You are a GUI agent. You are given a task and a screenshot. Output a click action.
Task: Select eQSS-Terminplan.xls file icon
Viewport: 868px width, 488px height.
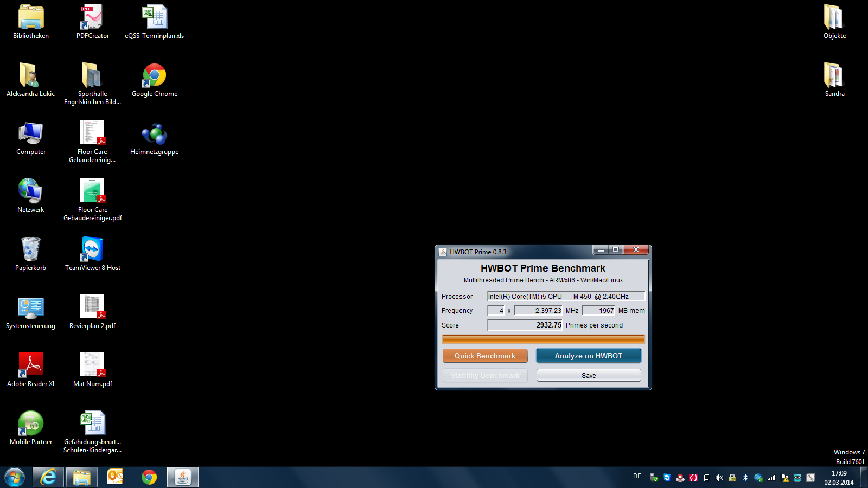[155, 22]
